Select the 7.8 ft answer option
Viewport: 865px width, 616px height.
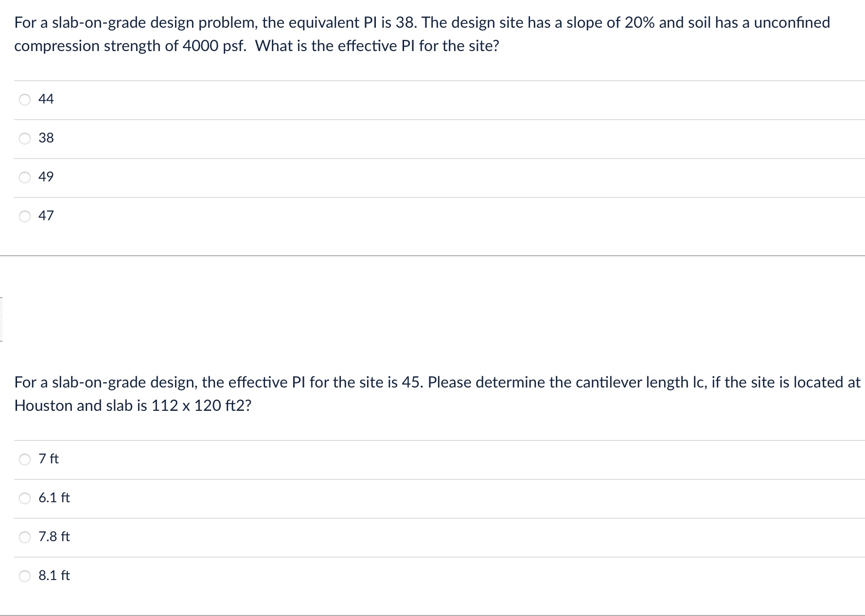click(x=23, y=536)
